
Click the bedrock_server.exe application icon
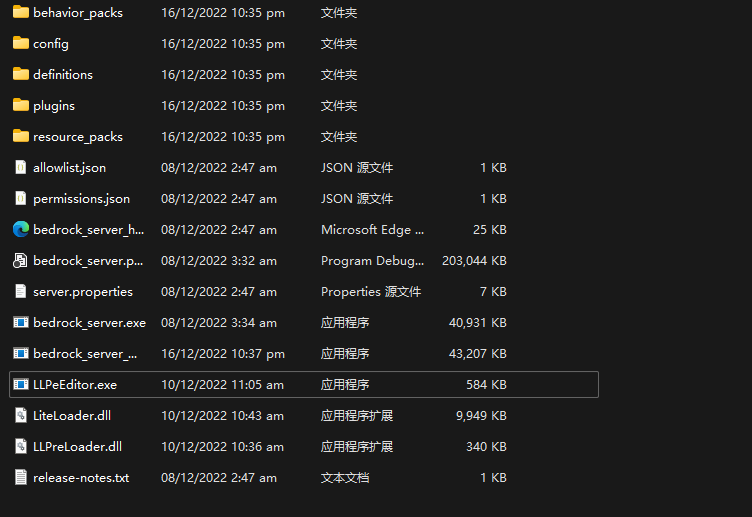(x=21, y=322)
